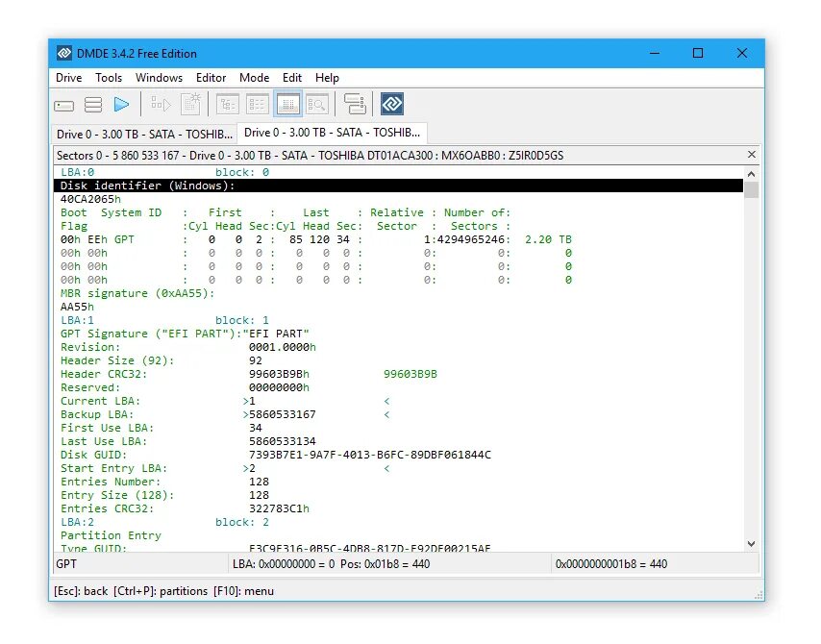Click the Last Use LBA value 5860533134

[x=283, y=442]
